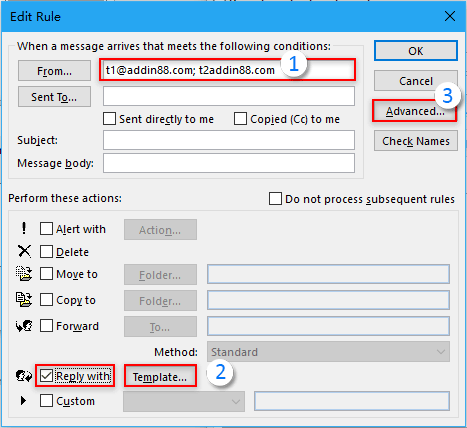Click the Template button
467x428 pixels.
(x=160, y=377)
